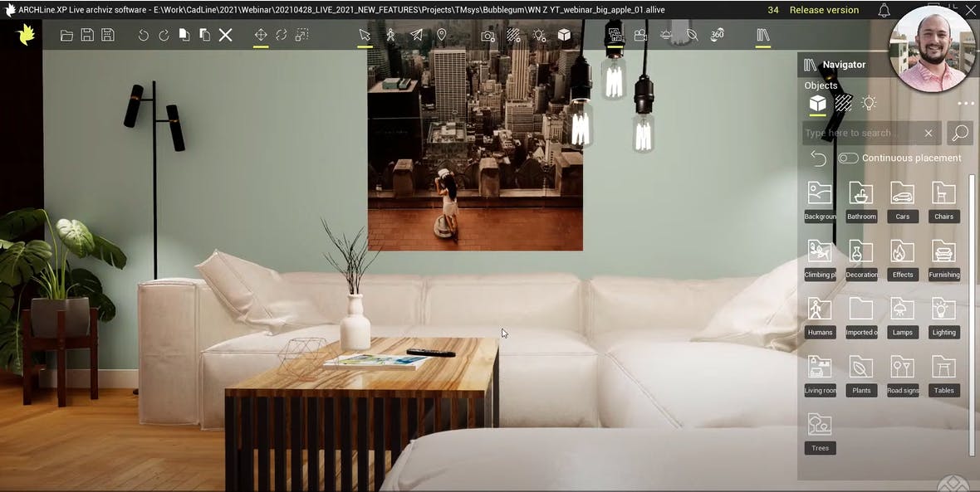The image size is (980, 492).
Task: Undo the last action
Action: (143, 36)
